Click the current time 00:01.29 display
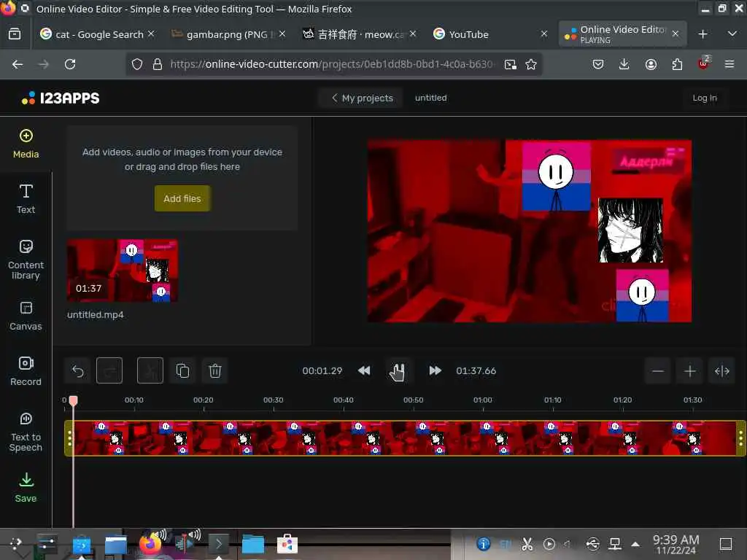This screenshot has width=747, height=560. tap(322, 371)
